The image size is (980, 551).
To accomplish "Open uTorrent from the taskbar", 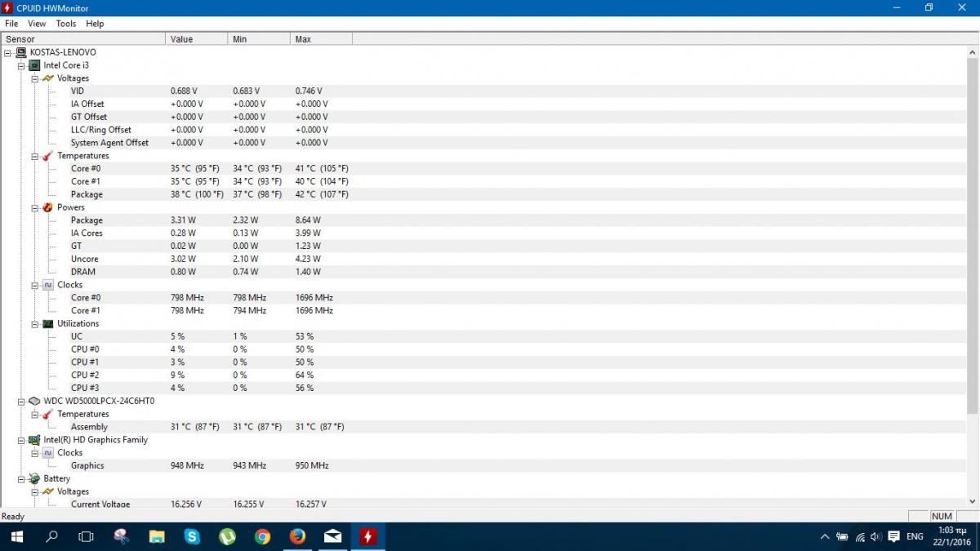I will (227, 536).
